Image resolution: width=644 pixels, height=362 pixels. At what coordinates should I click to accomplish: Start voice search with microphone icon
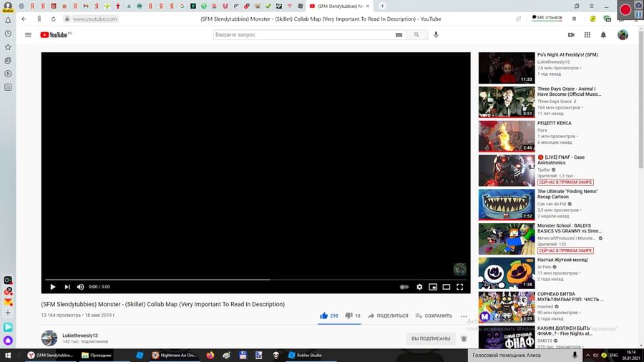436,35
